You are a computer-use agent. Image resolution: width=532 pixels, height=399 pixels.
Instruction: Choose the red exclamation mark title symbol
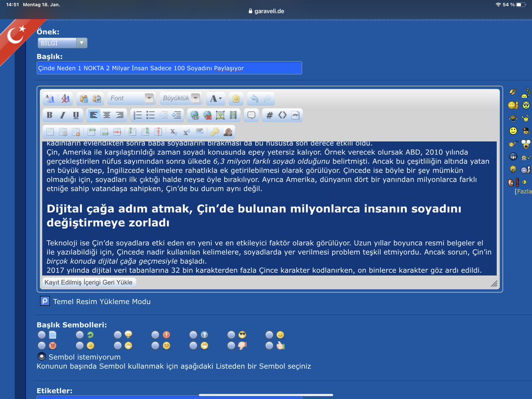(155, 335)
